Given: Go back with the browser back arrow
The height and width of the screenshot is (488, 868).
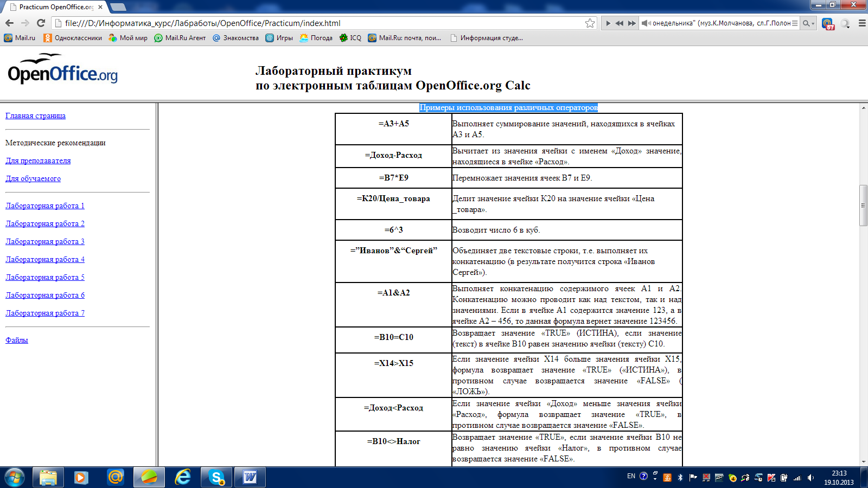Looking at the screenshot, I should pos(9,23).
